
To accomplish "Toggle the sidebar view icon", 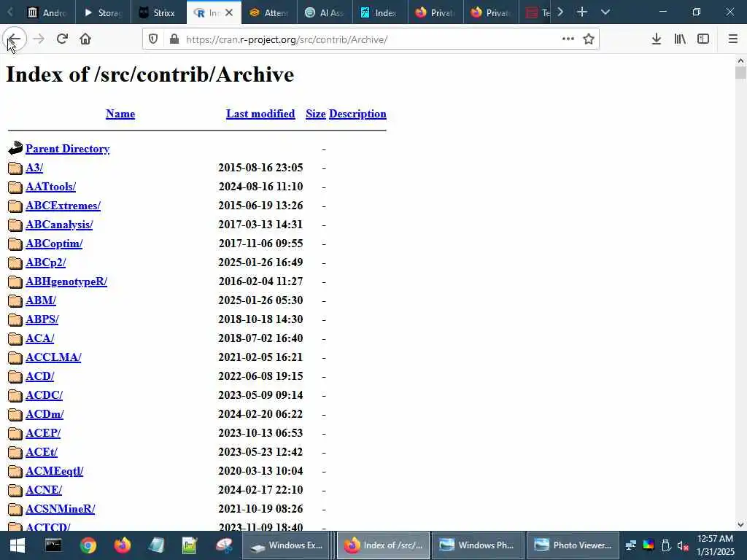I will coord(703,39).
